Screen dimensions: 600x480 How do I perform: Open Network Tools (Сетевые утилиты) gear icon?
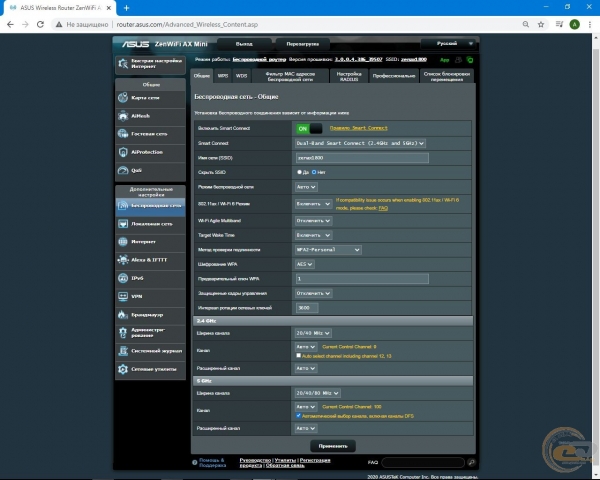[123, 369]
